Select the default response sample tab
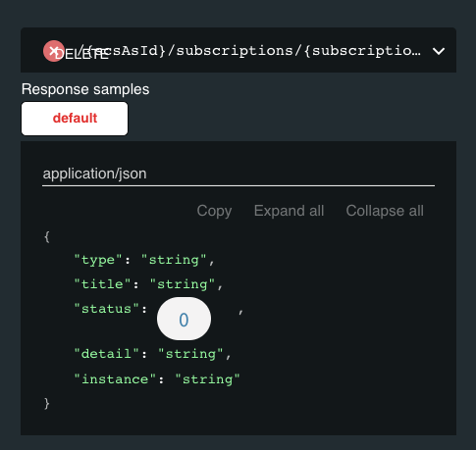Screen dimensions: 476x450 point(75,119)
